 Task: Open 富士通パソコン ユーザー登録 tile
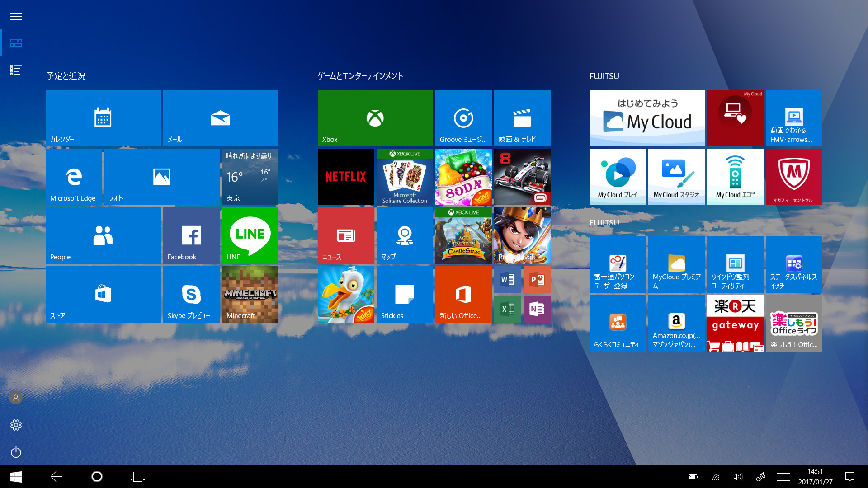click(618, 264)
